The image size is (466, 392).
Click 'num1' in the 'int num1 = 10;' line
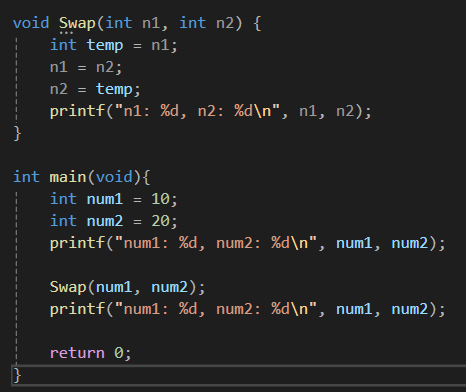(x=105, y=199)
